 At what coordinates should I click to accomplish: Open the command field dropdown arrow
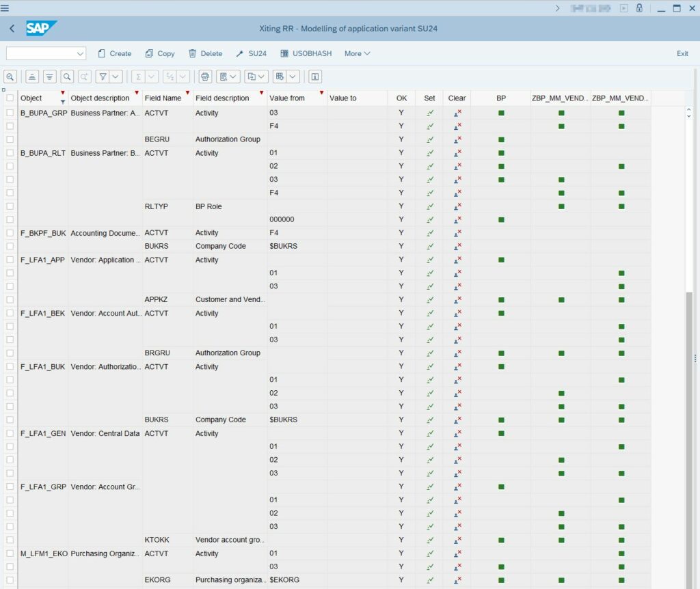click(x=80, y=53)
